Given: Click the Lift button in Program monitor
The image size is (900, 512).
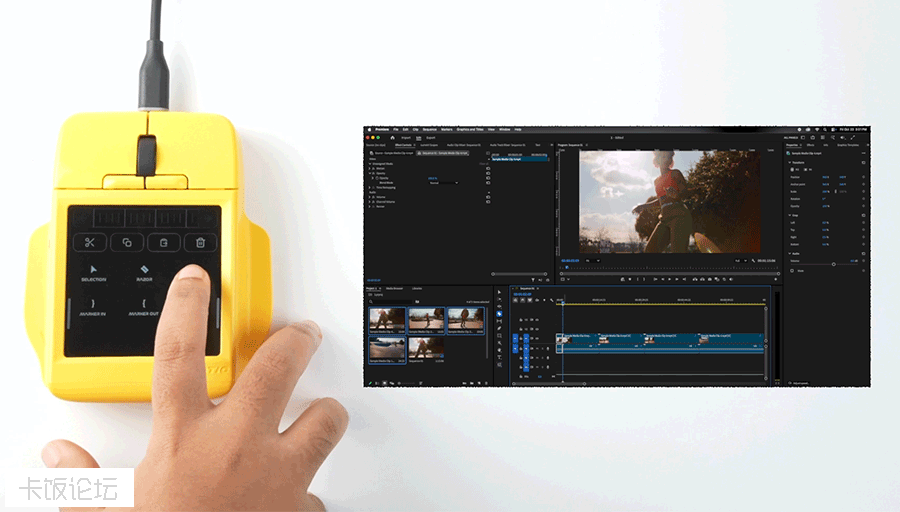Looking at the screenshot, I should pos(695,279).
